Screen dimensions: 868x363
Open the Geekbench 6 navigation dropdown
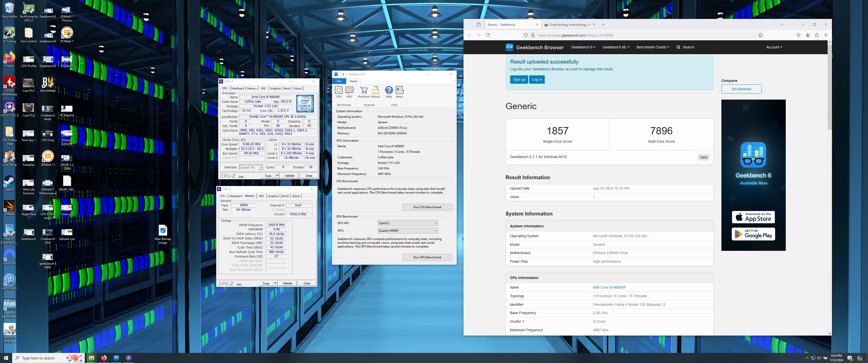[x=583, y=47]
